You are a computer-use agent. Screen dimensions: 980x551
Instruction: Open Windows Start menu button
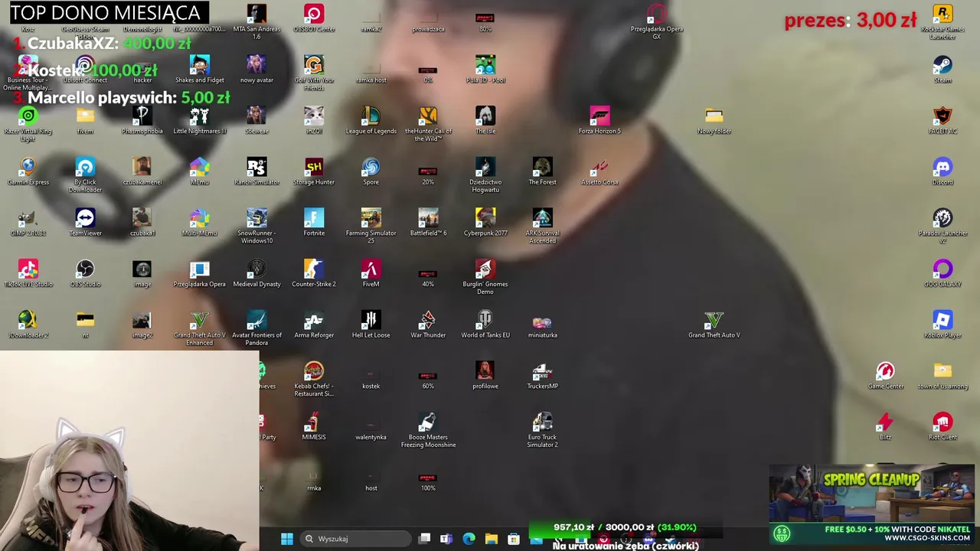[286, 539]
